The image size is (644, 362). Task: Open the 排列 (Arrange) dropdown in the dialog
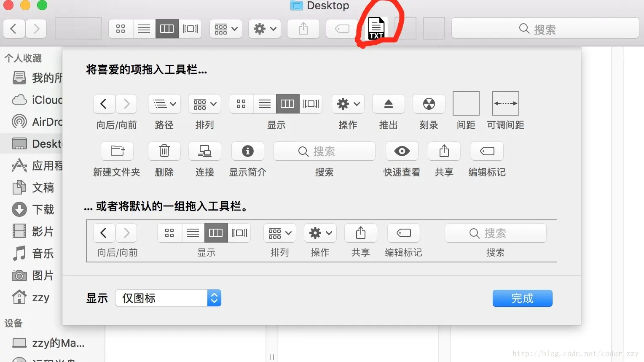[204, 104]
